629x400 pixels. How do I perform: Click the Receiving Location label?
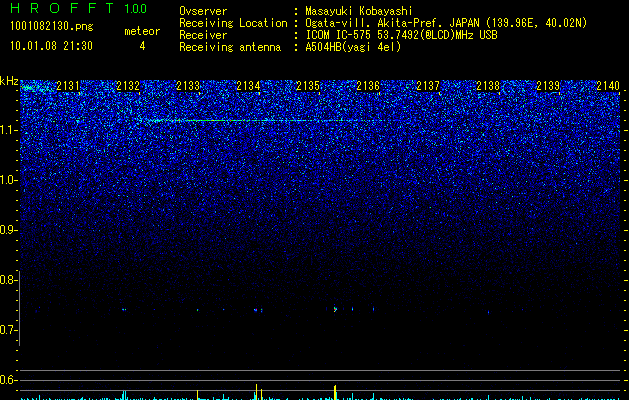[233, 23]
